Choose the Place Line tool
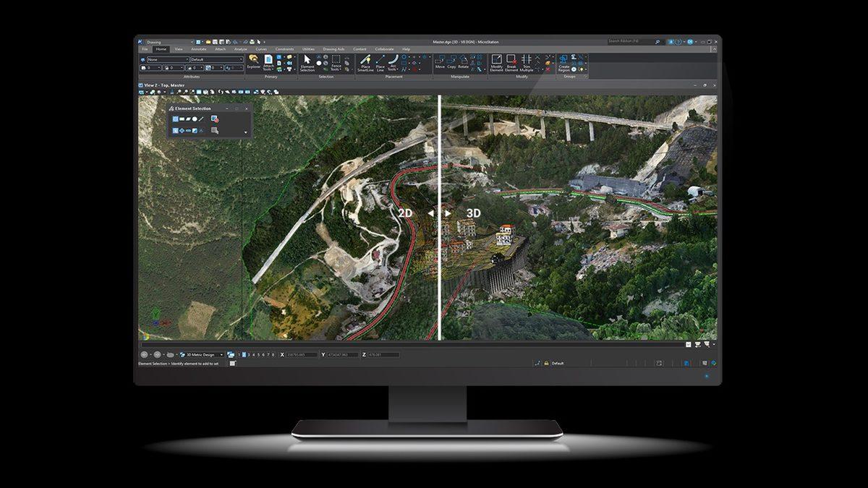 coord(380,61)
